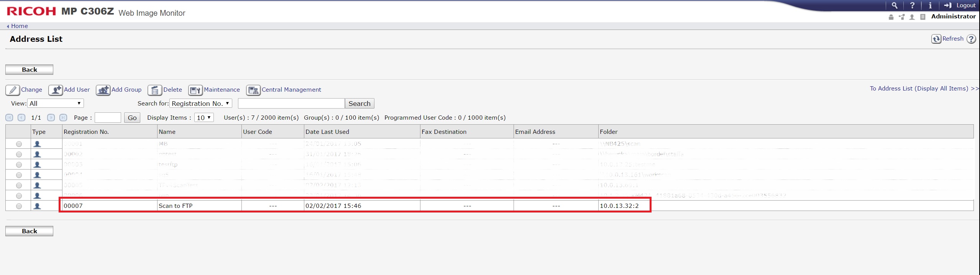Select the radio button for the third user row
The width and height of the screenshot is (980, 275).
coord(19,165)
